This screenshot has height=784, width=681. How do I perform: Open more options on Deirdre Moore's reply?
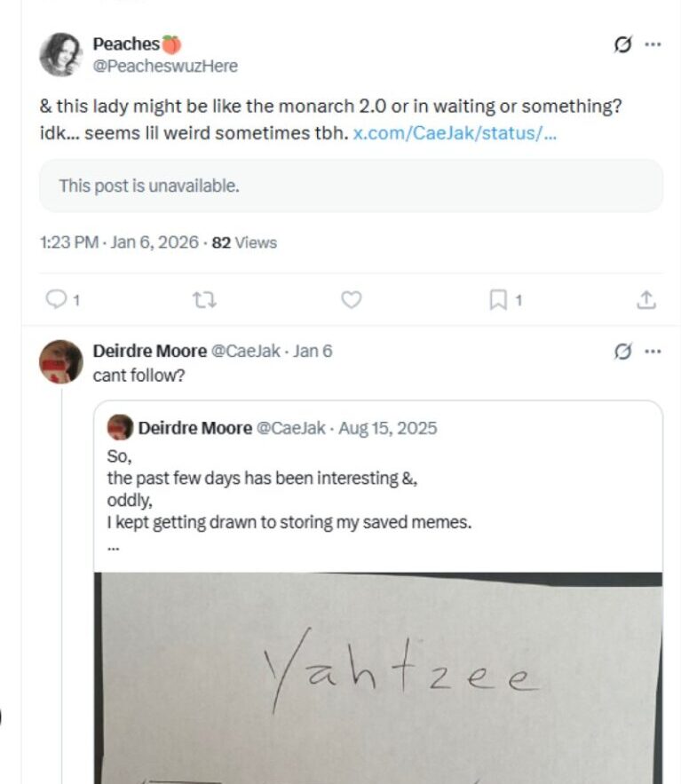coord(653,351)
